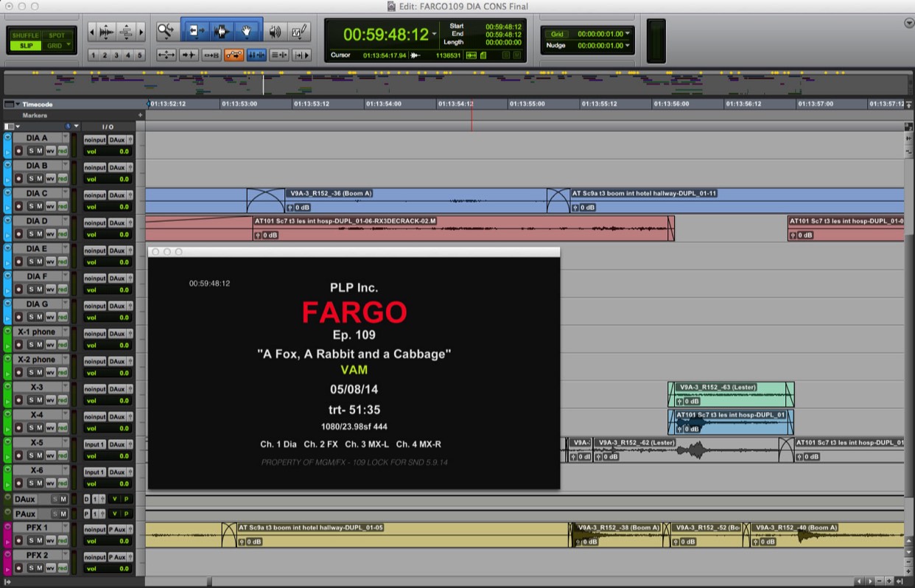
Task: Solo the DIA B track
Action: coord(31,179)
